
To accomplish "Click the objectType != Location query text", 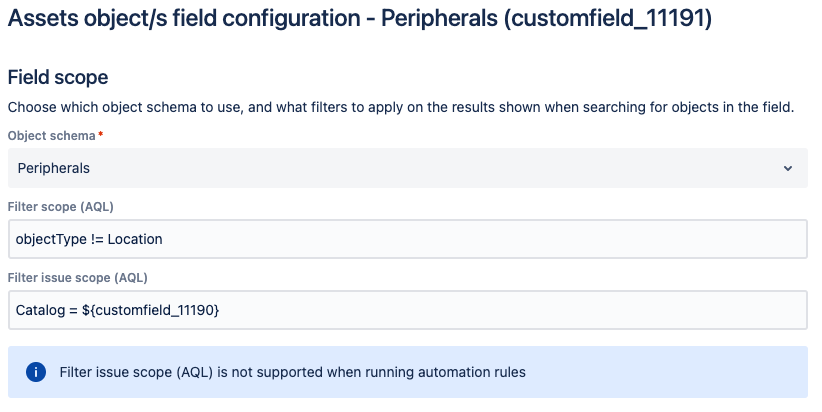I will pos(89,239).
